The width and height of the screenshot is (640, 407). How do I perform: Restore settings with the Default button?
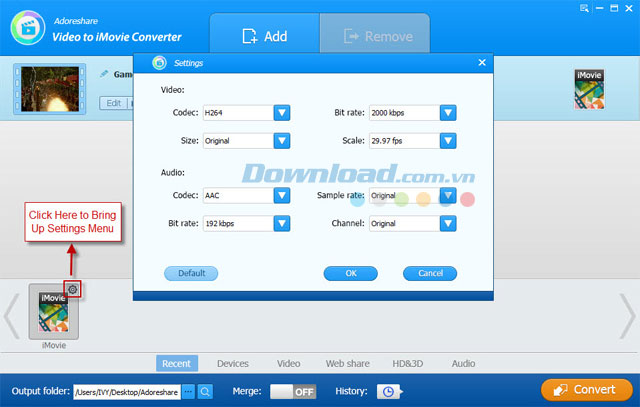[x=191, y=273]
